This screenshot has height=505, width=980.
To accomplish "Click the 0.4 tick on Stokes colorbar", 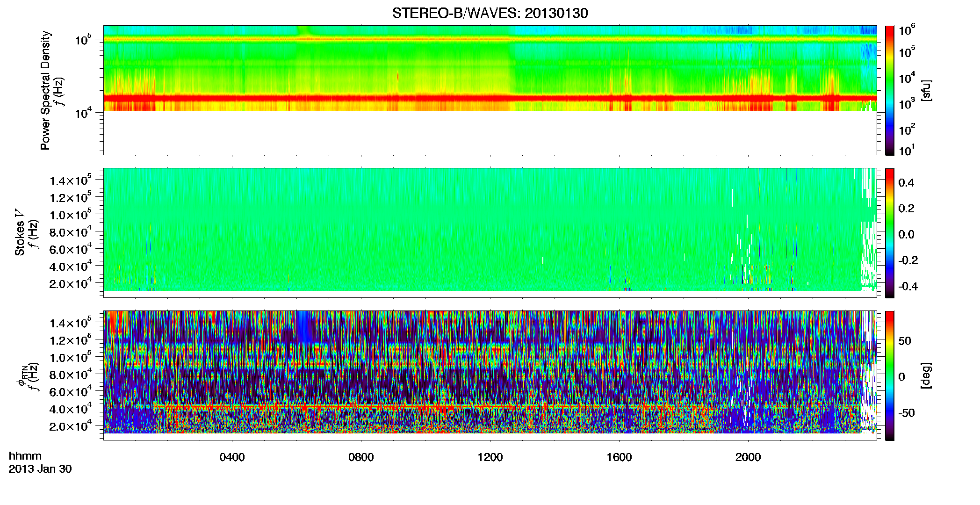I will coord(906,183).
